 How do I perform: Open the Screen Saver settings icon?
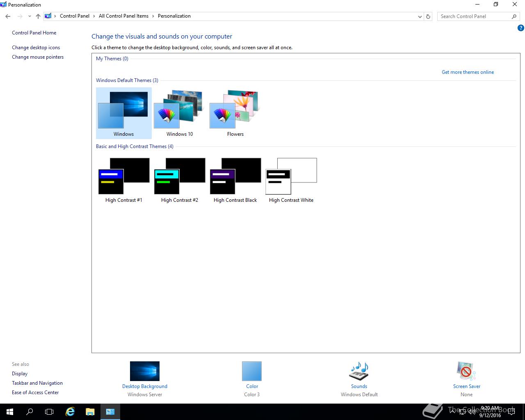click(466, 371)
